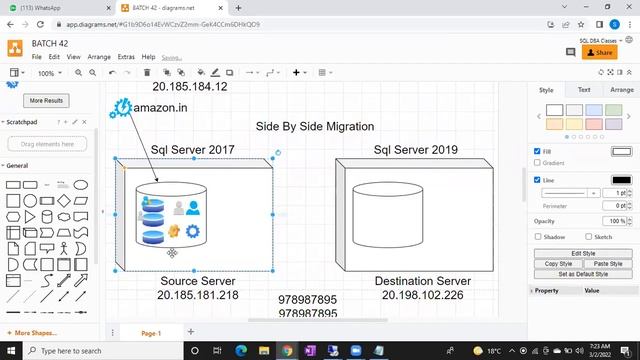This screenshot has height=360, width=640.
Task: Select the Page-1 tab
Action: (151, 333)
